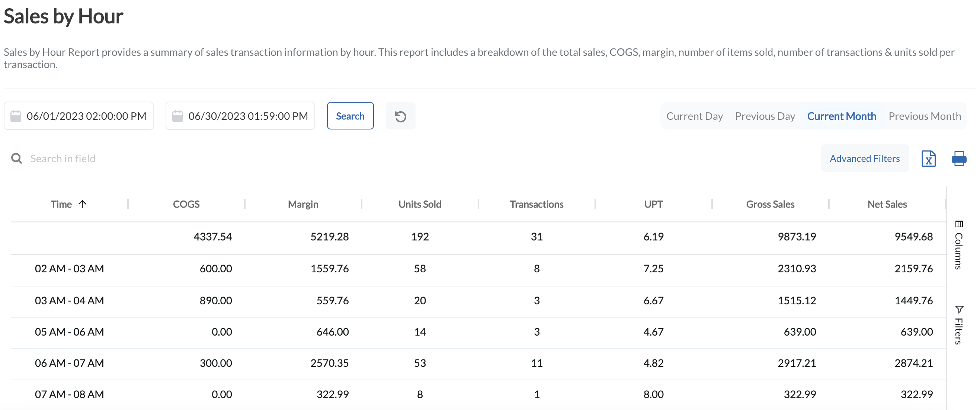The image size is (980, 410).
Task: Sort by Gross Sales column header
Action: pyautogui.click(x=770, y=204)
